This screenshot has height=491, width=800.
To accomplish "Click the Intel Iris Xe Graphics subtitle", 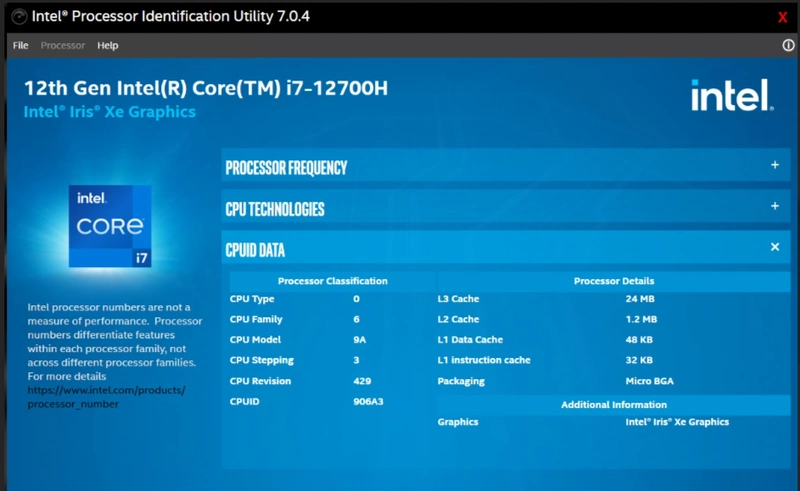I will [x=110, y=112].
